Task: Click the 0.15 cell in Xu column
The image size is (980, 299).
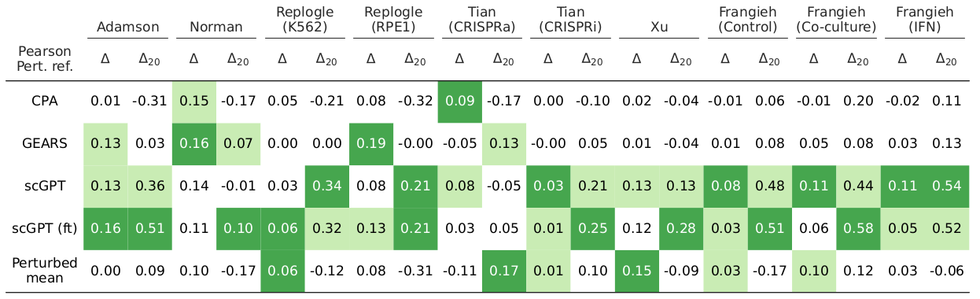Action: click(x=636, y=271)
